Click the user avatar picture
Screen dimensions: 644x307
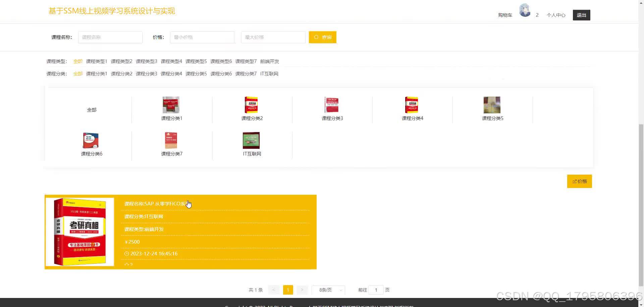click(x=525, y=10)
